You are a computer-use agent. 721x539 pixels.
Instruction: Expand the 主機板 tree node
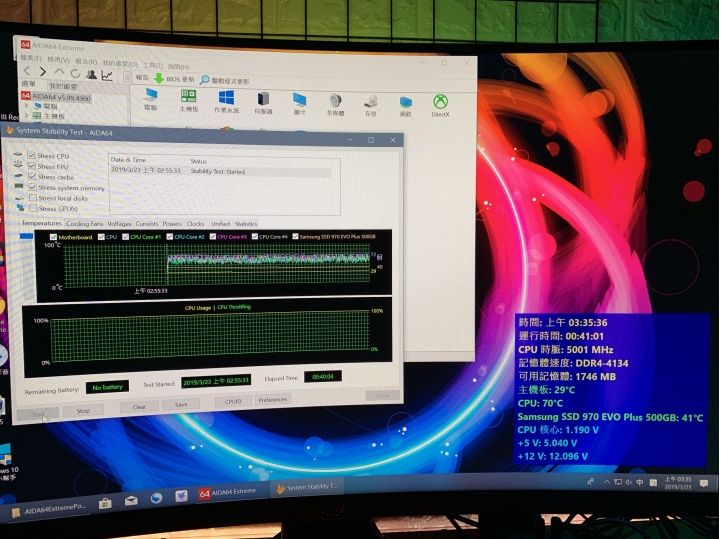coord(26,115)
